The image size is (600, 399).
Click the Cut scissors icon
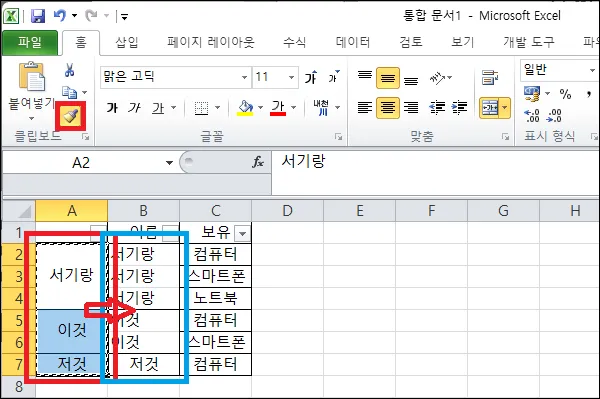click(69, 70)
